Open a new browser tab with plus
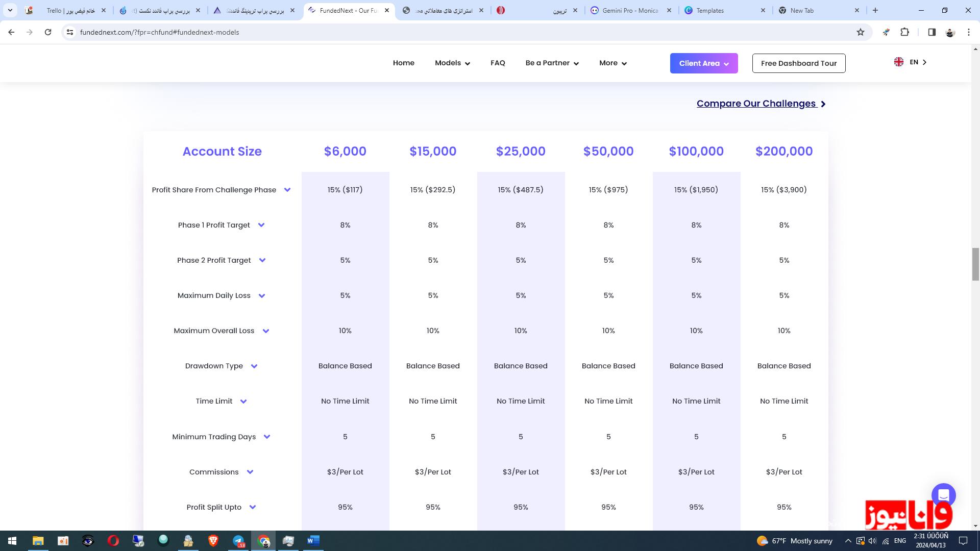 coord(875,10)
